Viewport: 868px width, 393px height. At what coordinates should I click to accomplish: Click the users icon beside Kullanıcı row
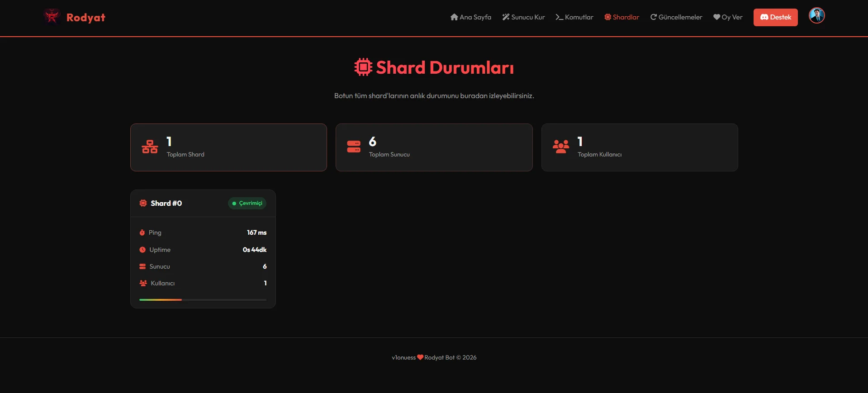[143, 283]
